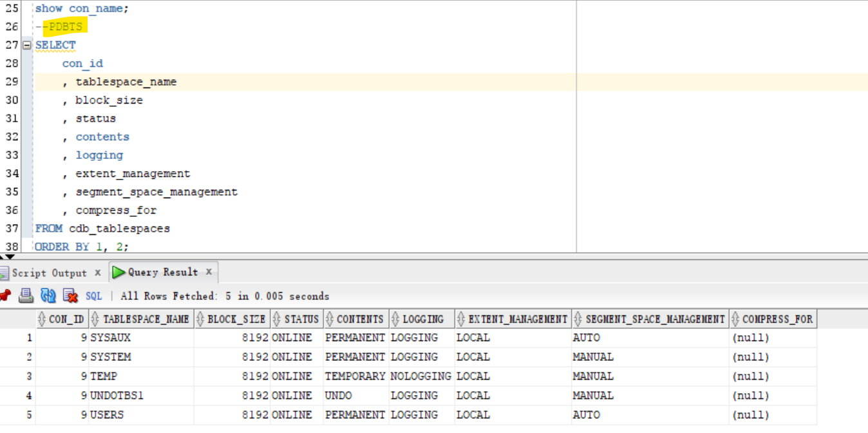868x433 pixels.
Task: Click MANUAL segment management in SYSTEM row
Action: [x=650, y=357]
